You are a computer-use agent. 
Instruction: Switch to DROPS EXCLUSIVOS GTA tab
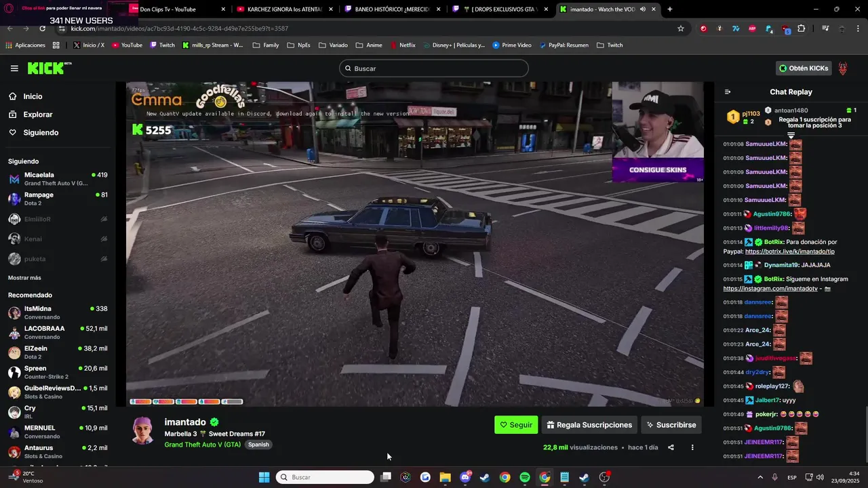tap(500, 9)
